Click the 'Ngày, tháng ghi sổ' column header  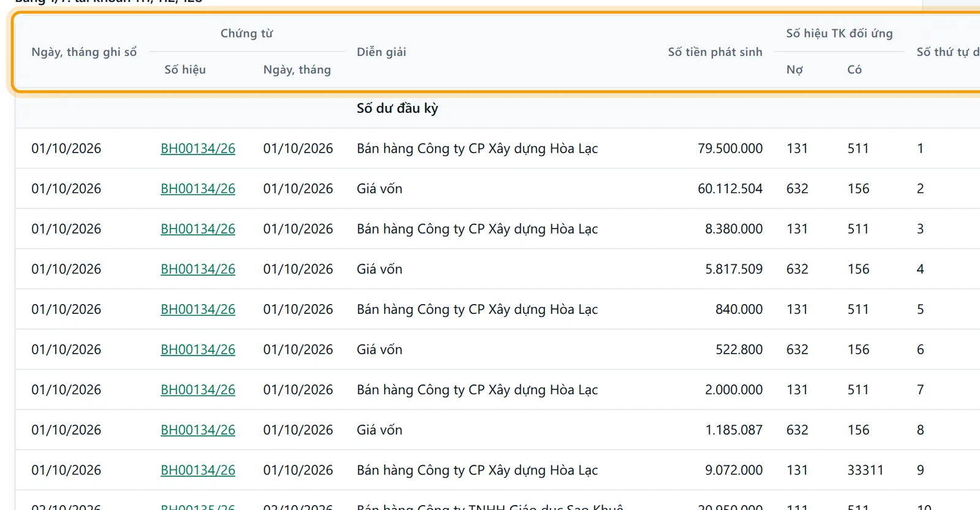tap(84, 52)
